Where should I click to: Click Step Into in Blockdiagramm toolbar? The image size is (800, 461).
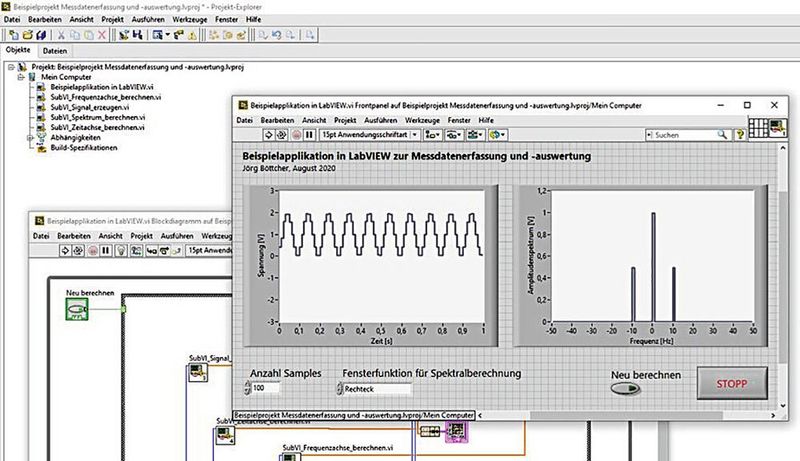click(x=152, y=250)
